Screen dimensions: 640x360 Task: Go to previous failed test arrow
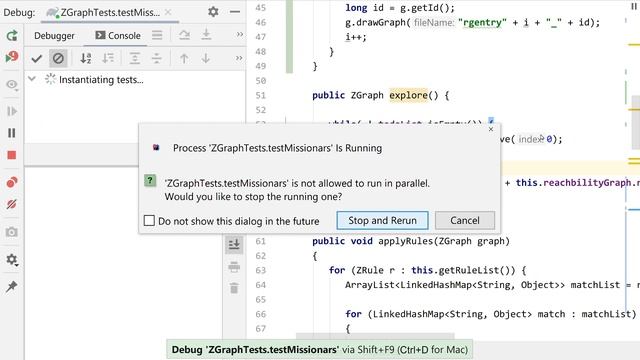point(184,58)
